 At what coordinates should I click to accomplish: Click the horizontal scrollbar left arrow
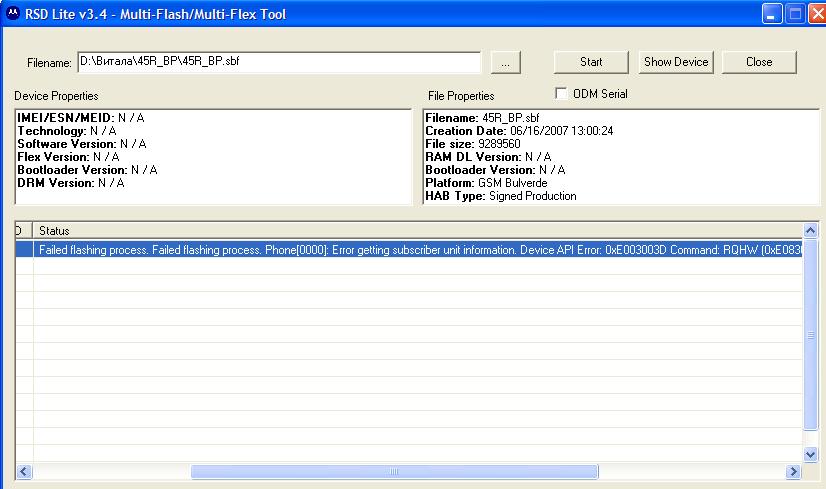coord(24,471)
